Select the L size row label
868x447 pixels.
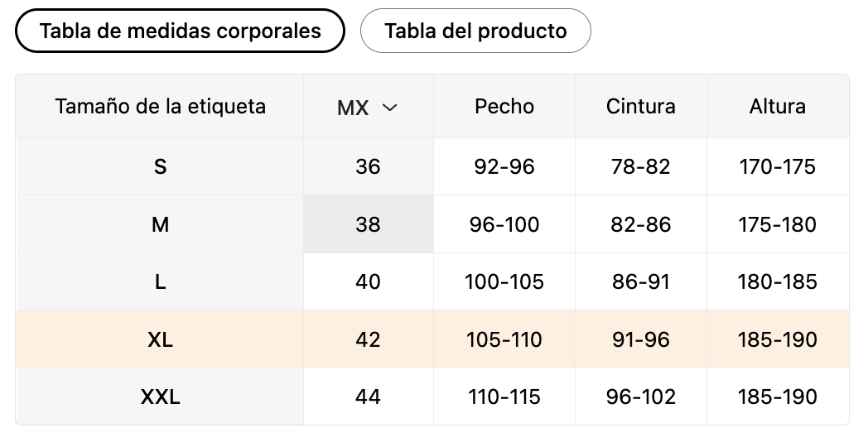click(x=160, y=281)
